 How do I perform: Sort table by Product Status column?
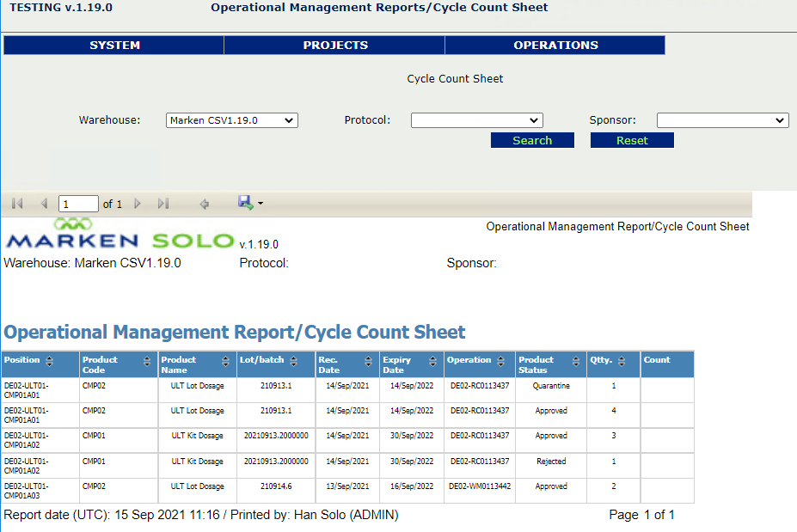pyautogui.click(x=576, y=361)
